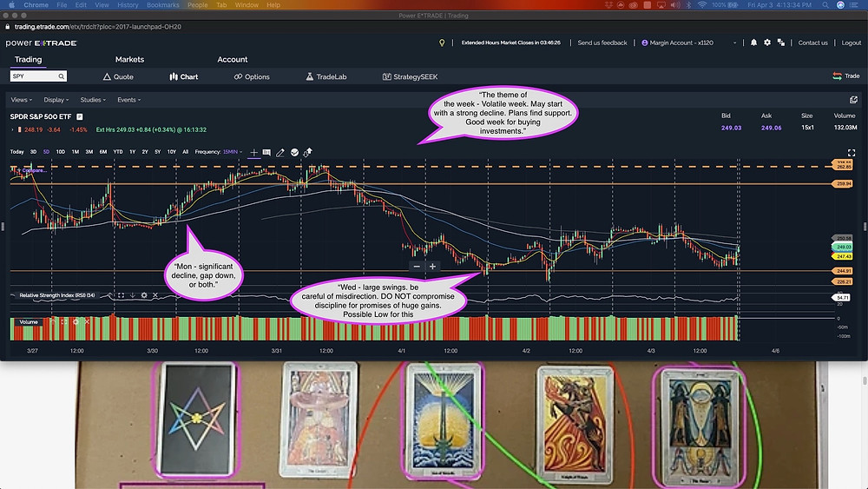Open Volume study settings gear
Image resolution: width=868 pixels, height=489 pixels.
coord(76,321)
